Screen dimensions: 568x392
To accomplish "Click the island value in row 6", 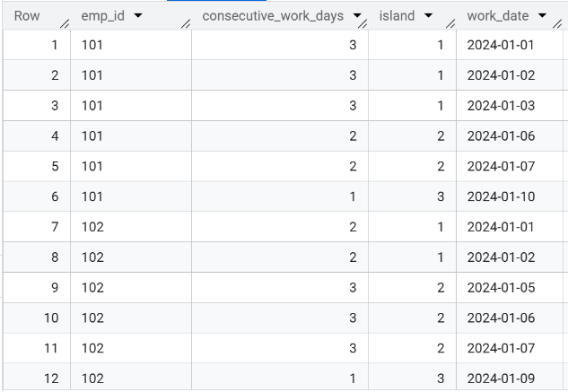I will (x=440, y=196).
